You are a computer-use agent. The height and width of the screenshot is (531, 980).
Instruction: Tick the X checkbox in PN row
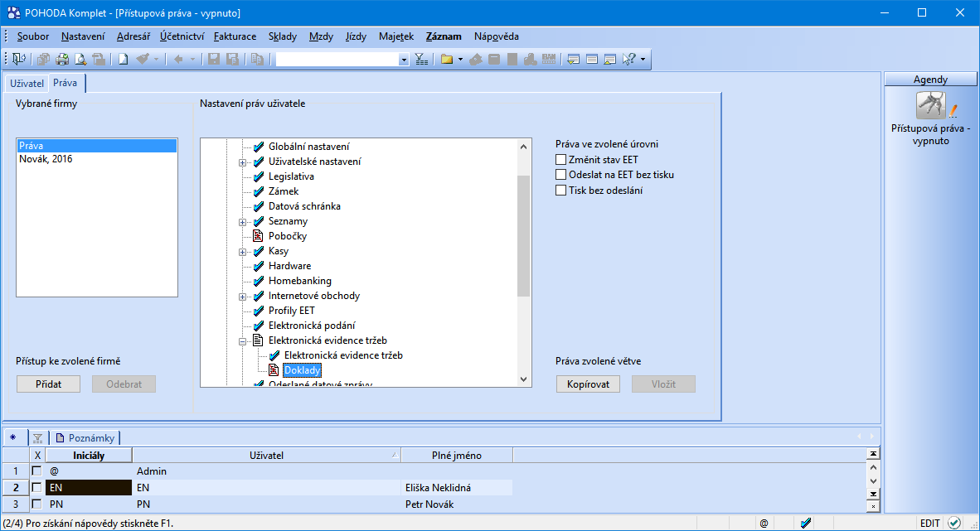click(36, 504)
